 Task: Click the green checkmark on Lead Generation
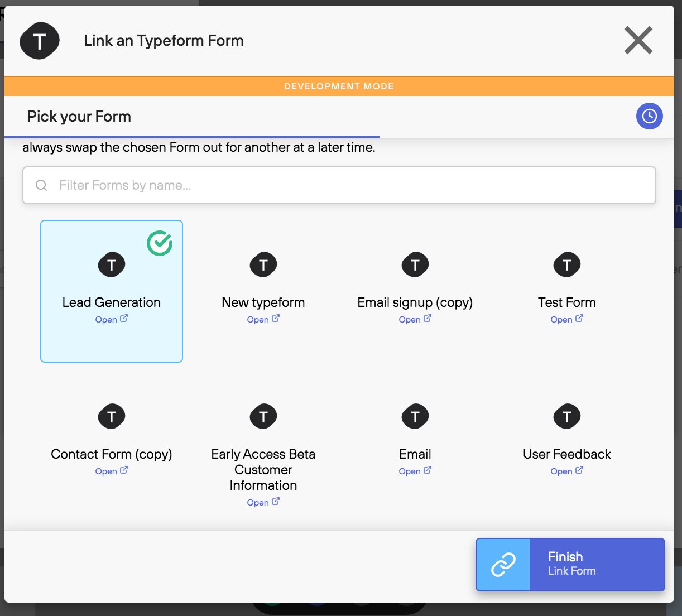pos(160,243)
